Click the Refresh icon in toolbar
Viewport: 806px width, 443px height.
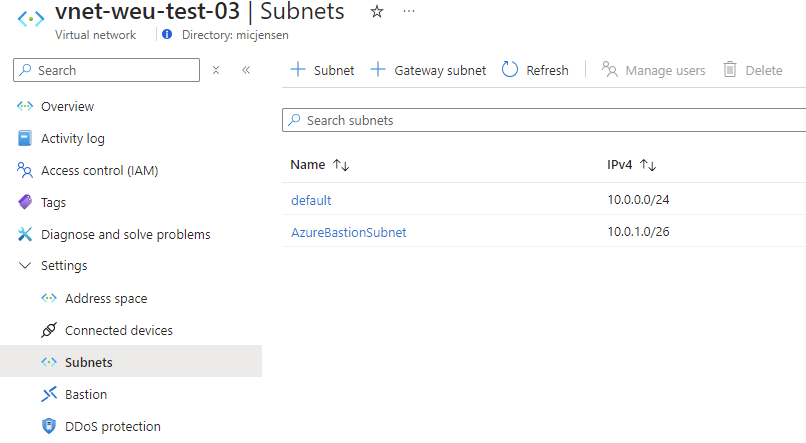[x=510, y=70]
